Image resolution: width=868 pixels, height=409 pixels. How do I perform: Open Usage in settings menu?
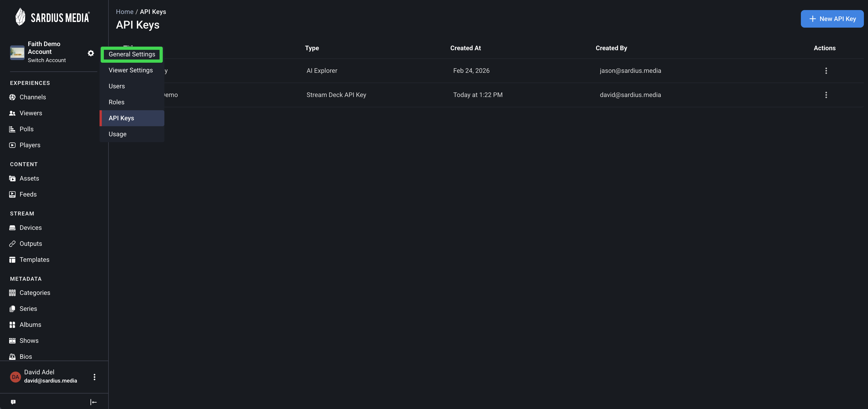132,134
